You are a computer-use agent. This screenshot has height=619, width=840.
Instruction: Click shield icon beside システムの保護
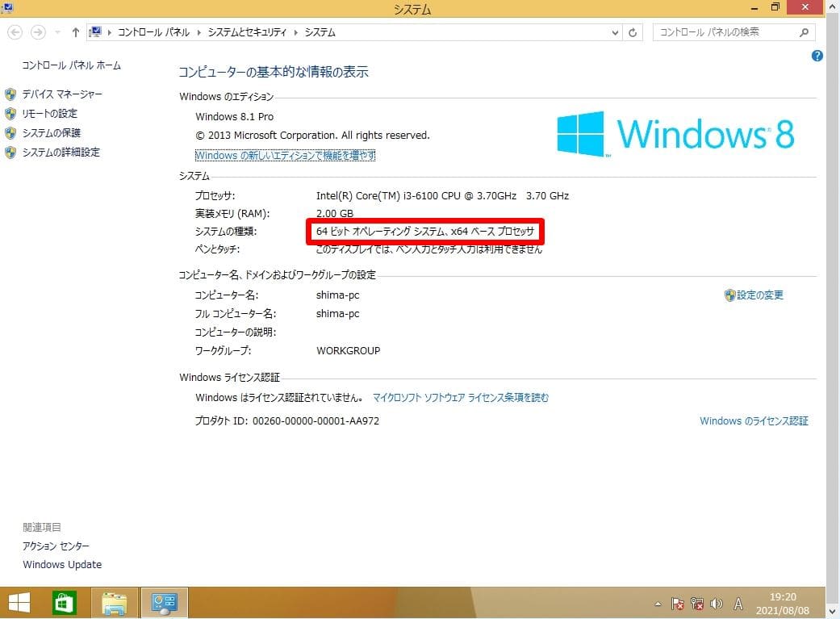click(x=10, y=133)
